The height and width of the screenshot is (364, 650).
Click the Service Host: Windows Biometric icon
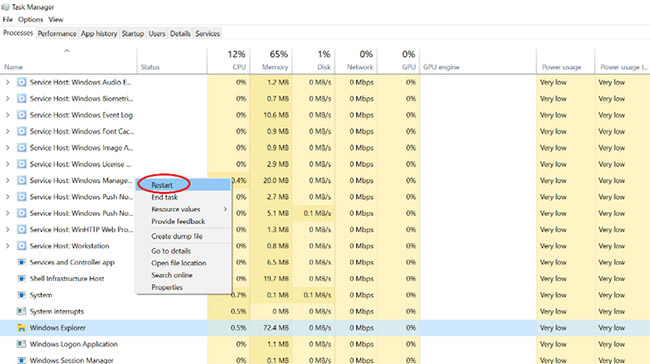pyautogui.click(x=21, y=99)
